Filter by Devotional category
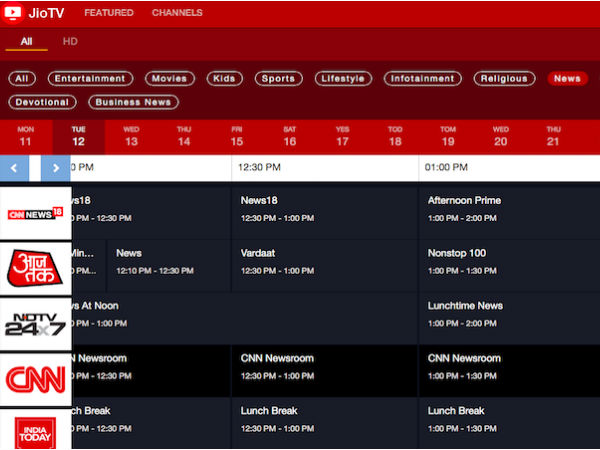 point(42,102)
